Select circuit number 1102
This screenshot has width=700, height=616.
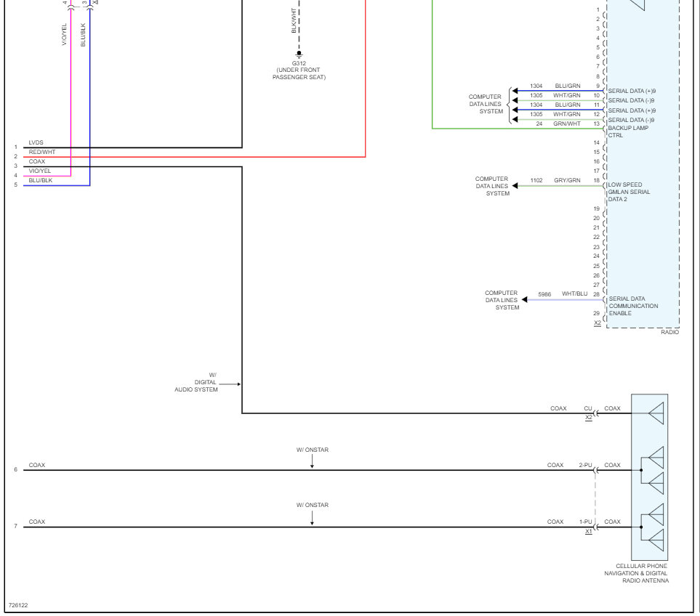click(x=536, y=180)
